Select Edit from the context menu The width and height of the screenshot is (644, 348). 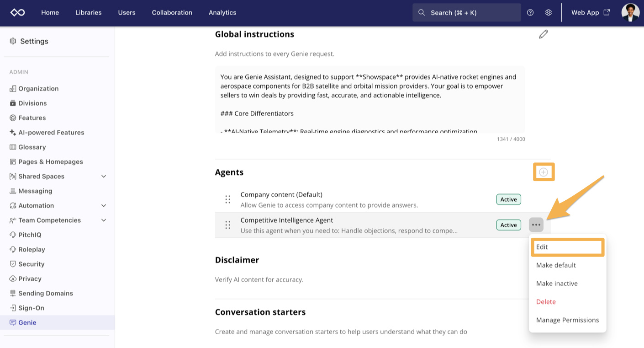pyautogui.click(x=567, y=247)
